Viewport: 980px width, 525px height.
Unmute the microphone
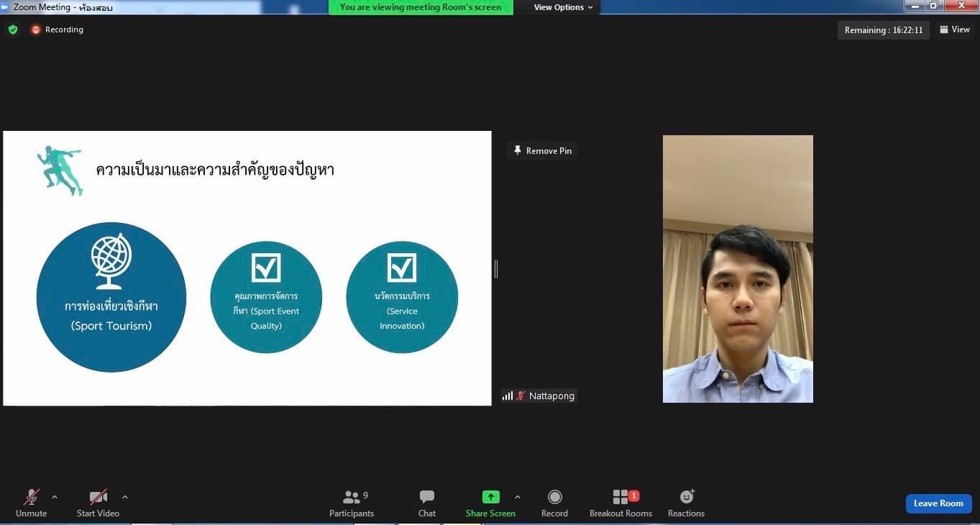coord(31,498)
